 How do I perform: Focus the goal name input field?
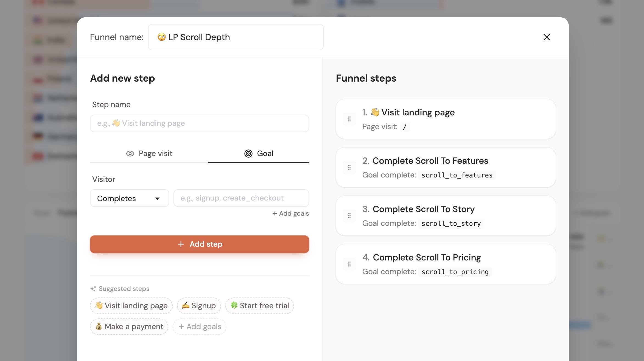click(241, 198)
